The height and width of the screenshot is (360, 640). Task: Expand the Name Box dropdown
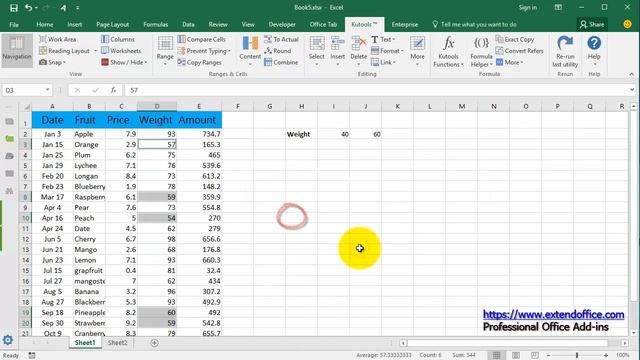pos(47,90)
